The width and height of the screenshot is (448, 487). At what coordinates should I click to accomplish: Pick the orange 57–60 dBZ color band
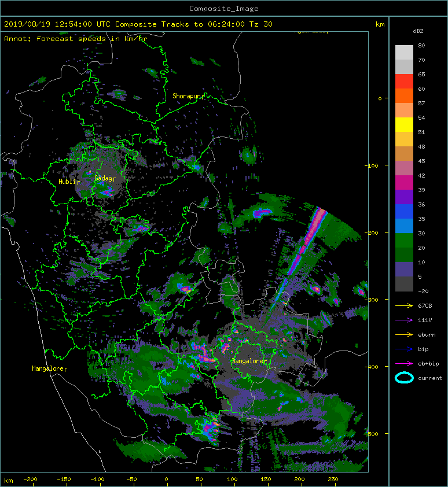404,96
